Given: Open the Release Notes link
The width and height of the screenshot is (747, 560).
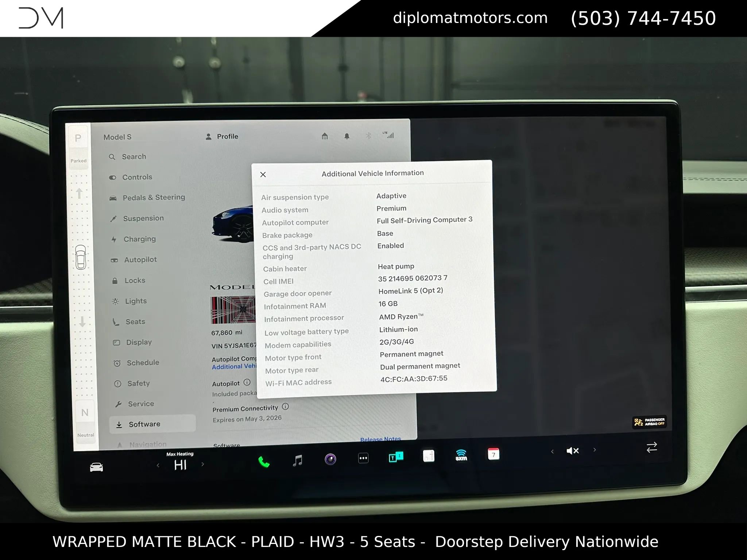Looking at the screenshot, I should pos(380,439).
